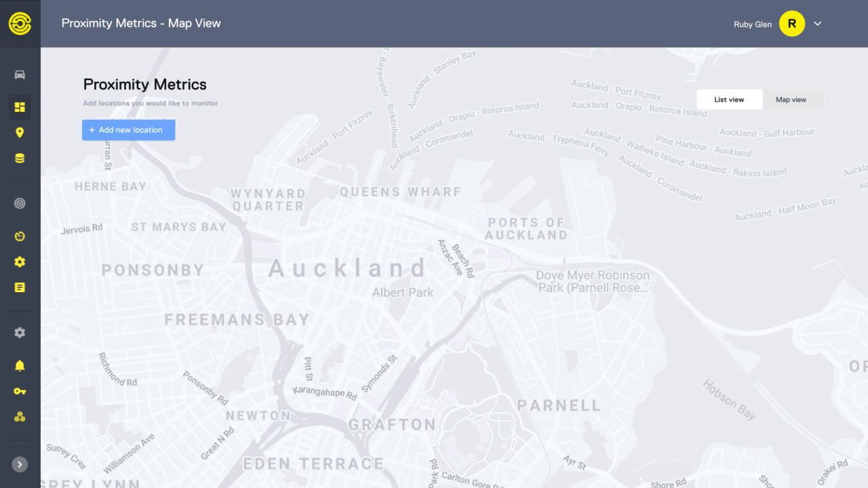This screenshot has height=488, width=868.
Task: Switch to Map view
Action: tap(791, 100)
